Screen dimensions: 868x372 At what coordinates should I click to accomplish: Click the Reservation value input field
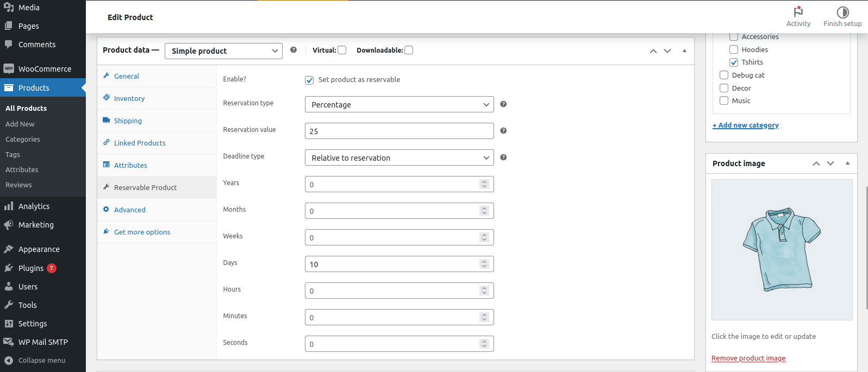399,131
